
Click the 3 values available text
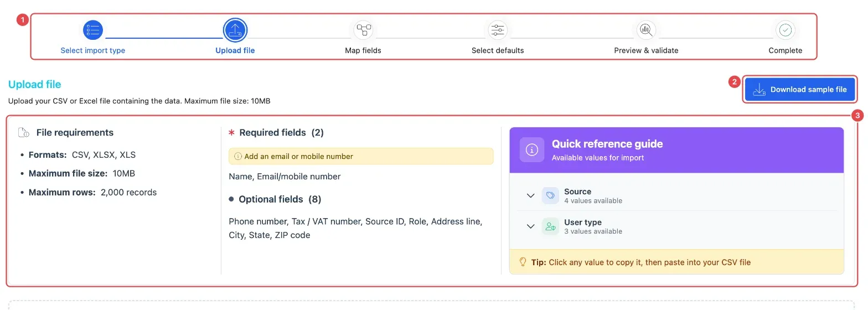593,231
